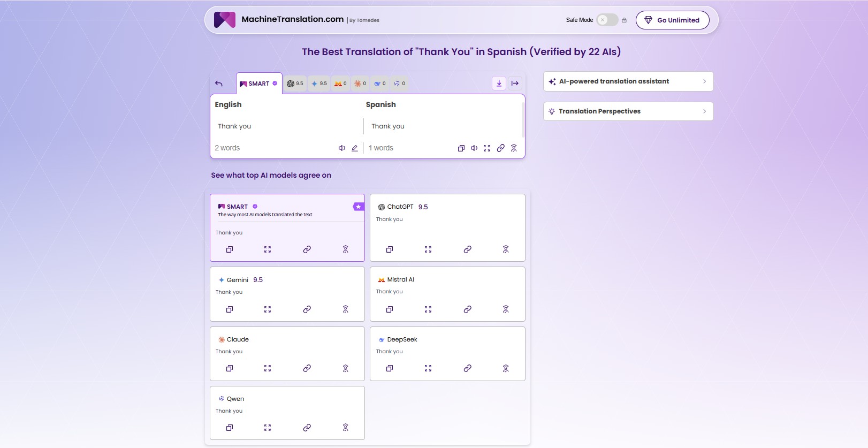This screenshot has height=448, width=868.
Task: Expand the Claude card fullscreen
Action: (x=268, y=368)
